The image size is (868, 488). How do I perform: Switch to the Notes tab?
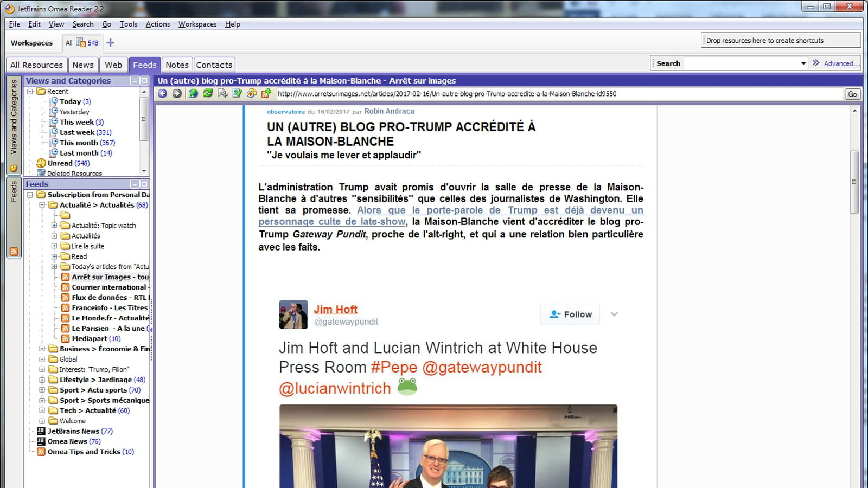coord(177,65)
